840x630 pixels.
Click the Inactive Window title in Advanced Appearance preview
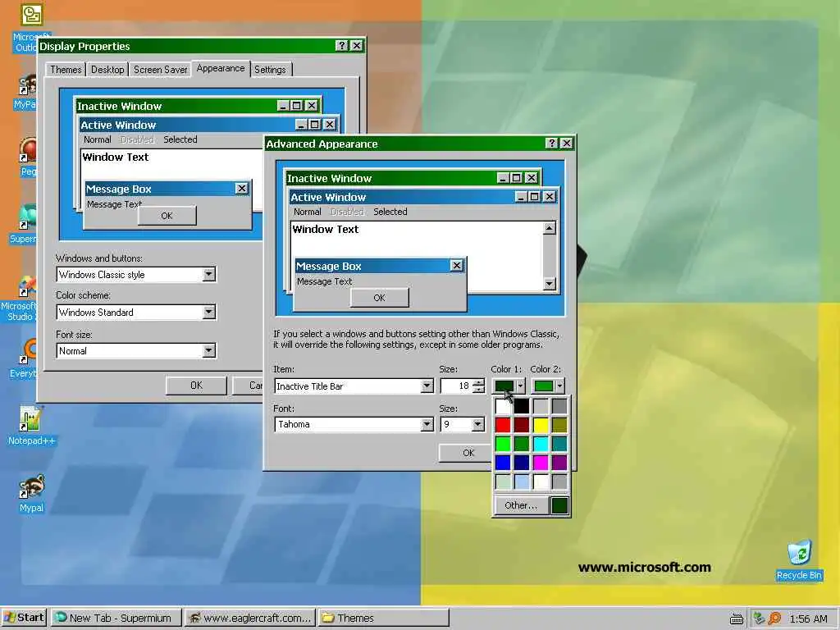coord(329,178)
